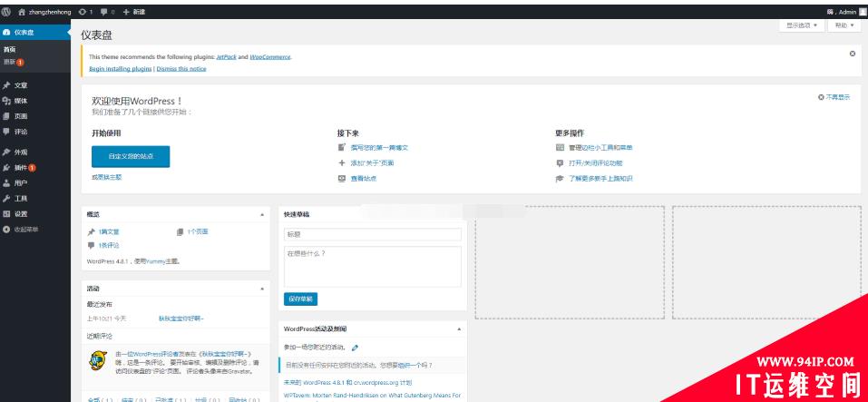This screenshot has width=868, height=402.
Task: Open the comments bubble in admin bar
Action: (107, 12)
